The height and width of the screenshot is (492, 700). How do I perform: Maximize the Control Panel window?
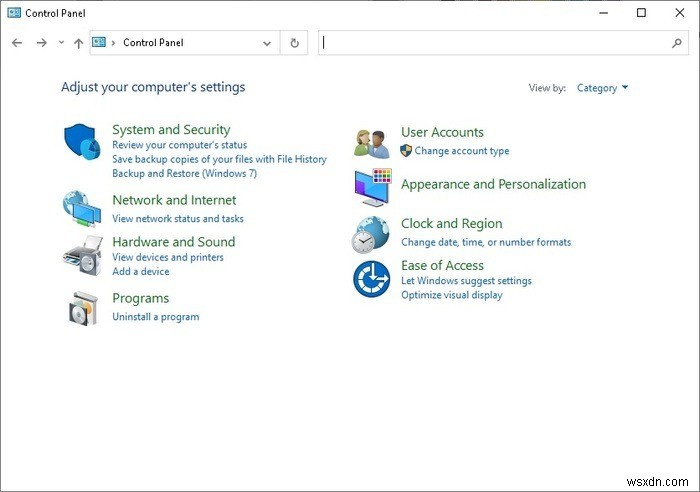pos(641,13)
